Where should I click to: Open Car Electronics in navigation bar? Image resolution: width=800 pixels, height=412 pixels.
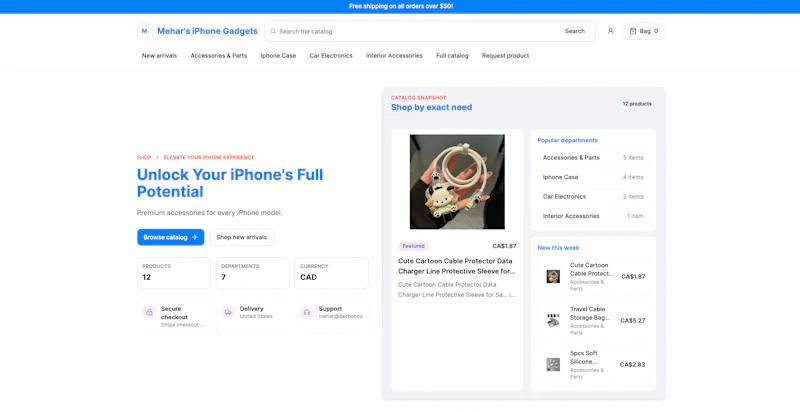(x=331, y=56)
